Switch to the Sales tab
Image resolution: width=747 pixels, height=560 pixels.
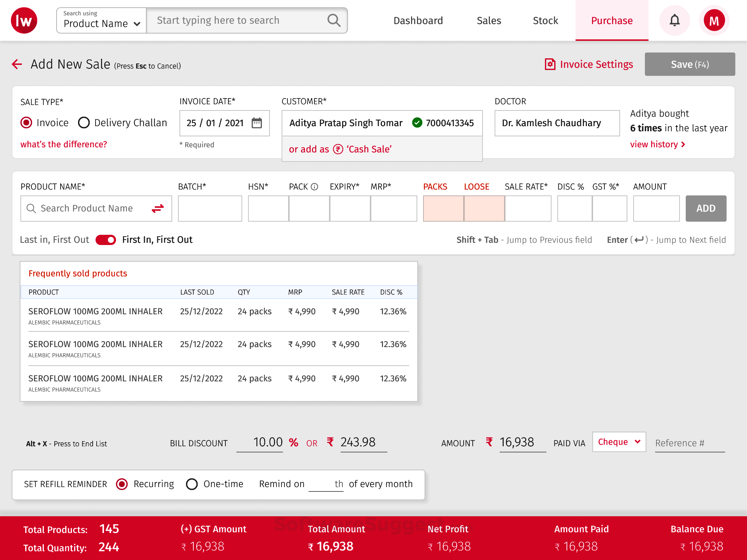click(489, 20)
